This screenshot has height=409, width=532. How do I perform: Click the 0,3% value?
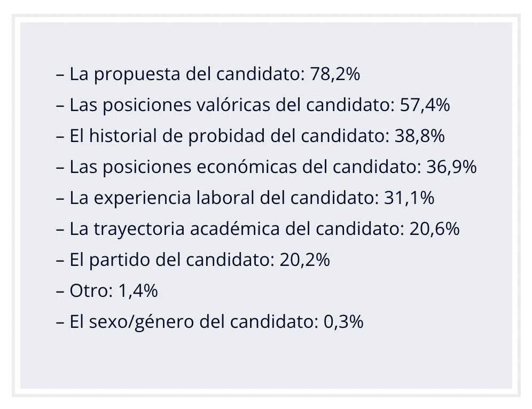click(x=343, y=322)
